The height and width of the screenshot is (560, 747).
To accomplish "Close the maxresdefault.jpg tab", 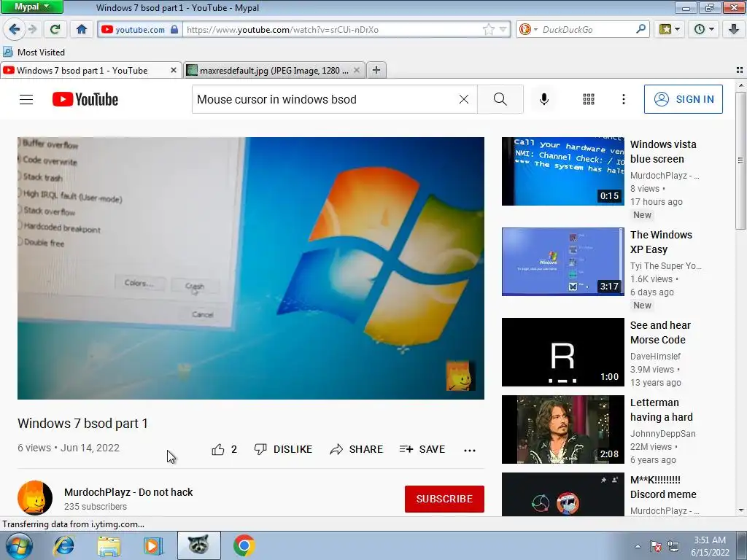I will (356, 71).
